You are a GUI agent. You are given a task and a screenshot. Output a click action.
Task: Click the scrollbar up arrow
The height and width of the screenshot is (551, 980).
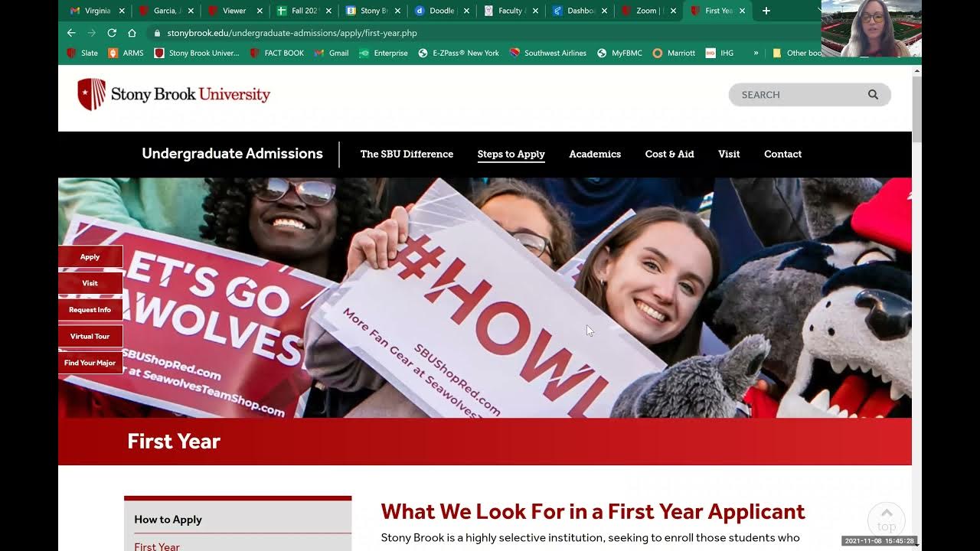[916, 70]
